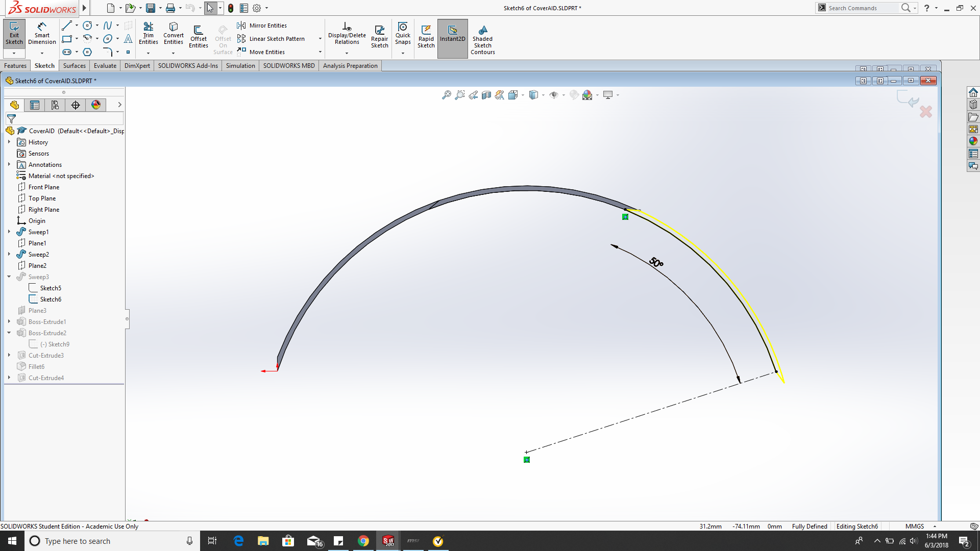Open the ConfigurationManager tab icon

55,105
